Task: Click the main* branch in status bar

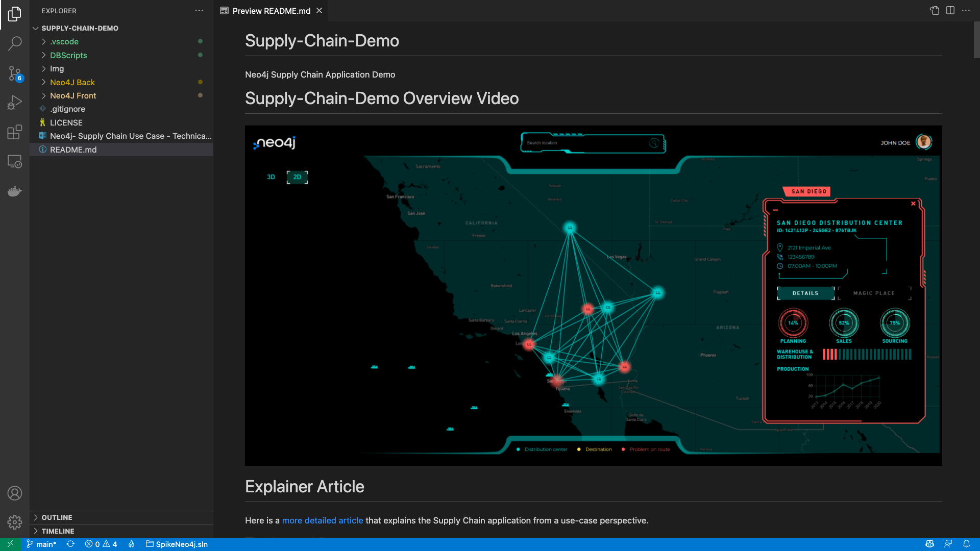Action: (x=41, y=544)
